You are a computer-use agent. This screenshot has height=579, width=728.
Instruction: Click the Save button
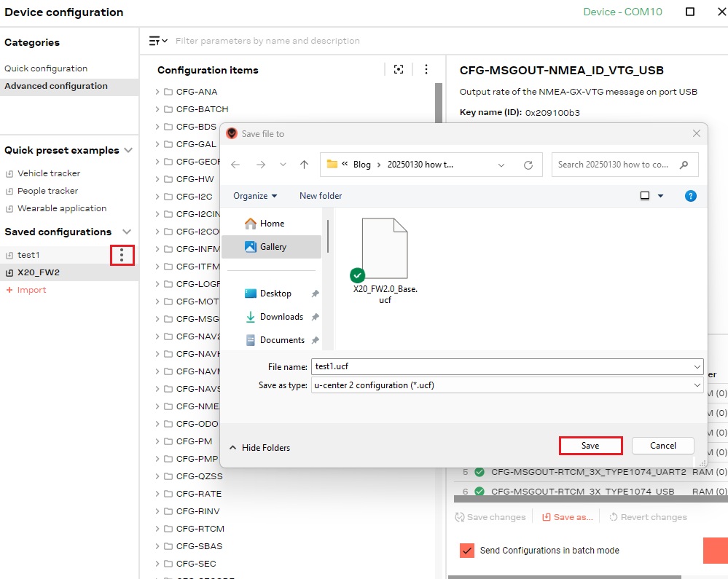tap(590, 446)
